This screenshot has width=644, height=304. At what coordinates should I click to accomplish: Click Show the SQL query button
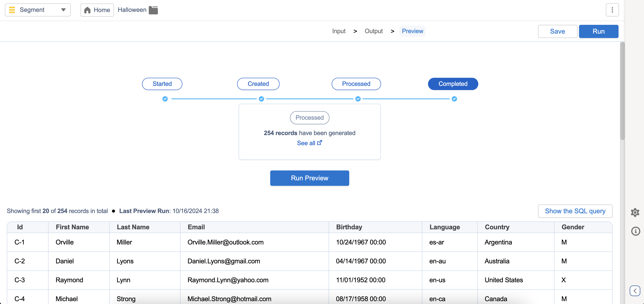tap(575, 211)
